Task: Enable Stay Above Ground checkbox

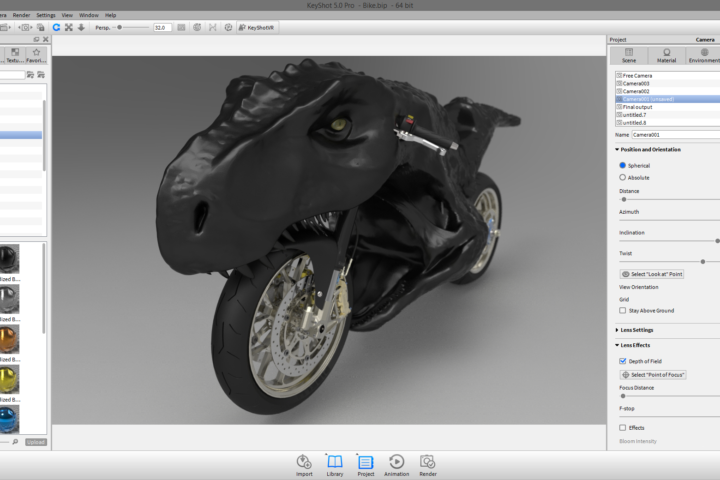Action: [622, 311]
